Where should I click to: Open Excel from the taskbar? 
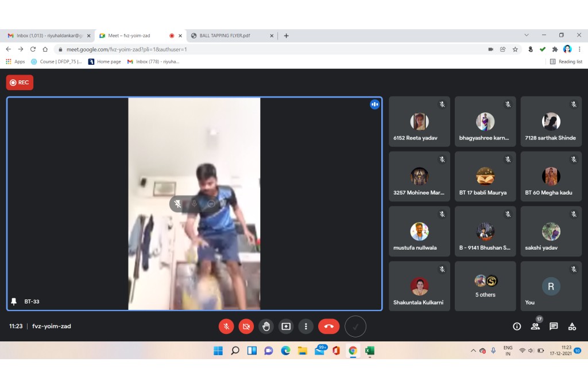pyautogui.click(x=370, y=351)
